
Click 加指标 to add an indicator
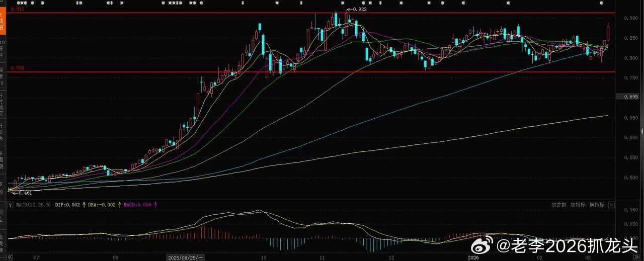click(578, 205)
